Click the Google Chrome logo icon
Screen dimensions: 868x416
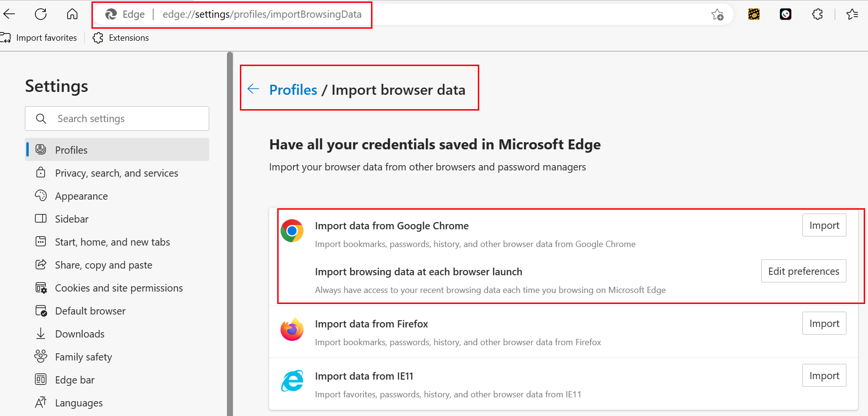[x=292, y=231]
